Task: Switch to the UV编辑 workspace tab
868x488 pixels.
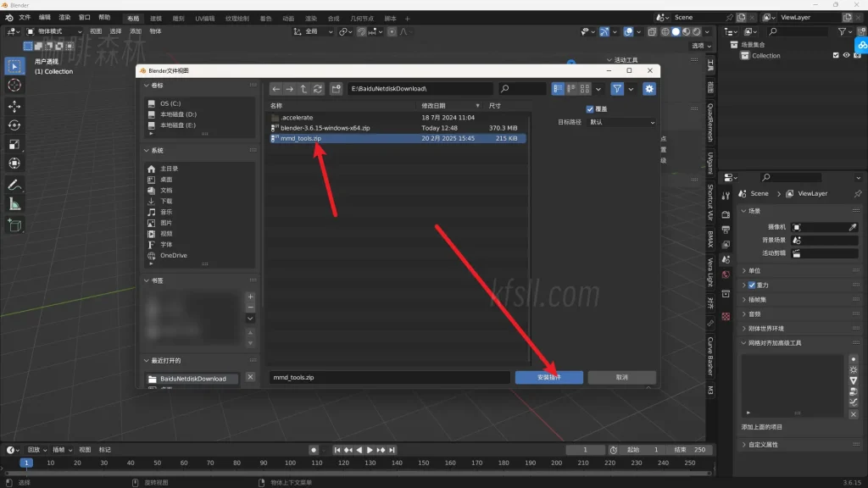Action: (205, 18)
